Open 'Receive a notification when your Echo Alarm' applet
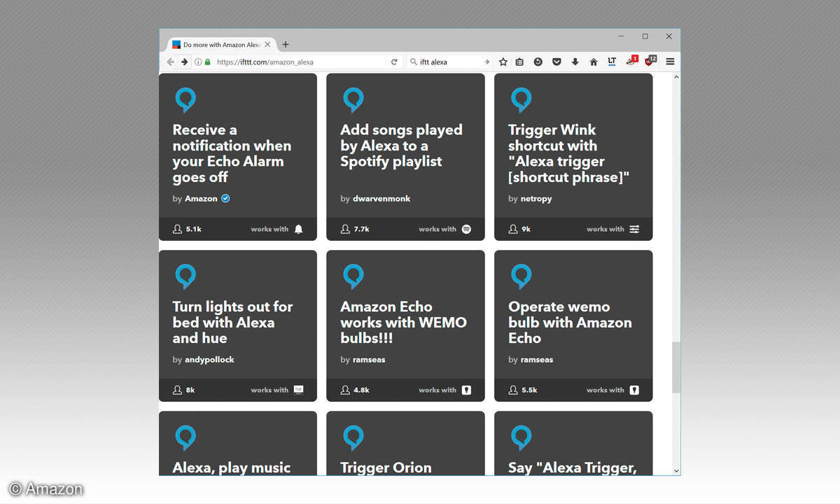840x504 pixels. (238, 157)
